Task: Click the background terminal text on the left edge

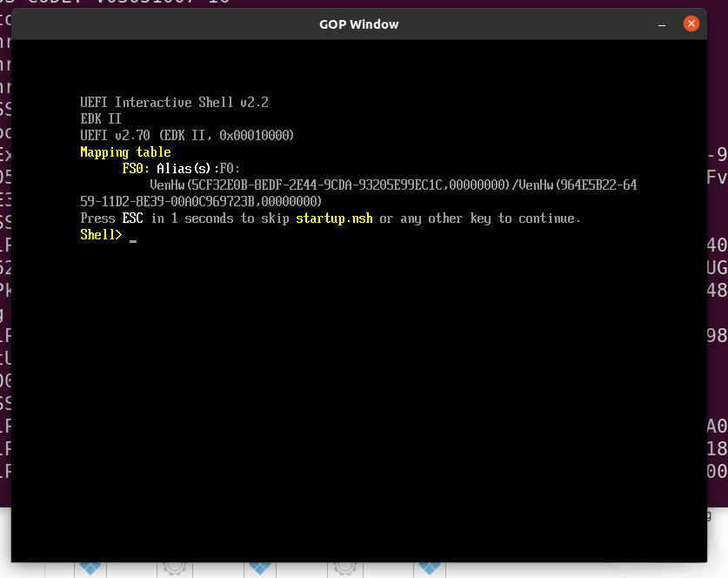Action: [4, 261]
